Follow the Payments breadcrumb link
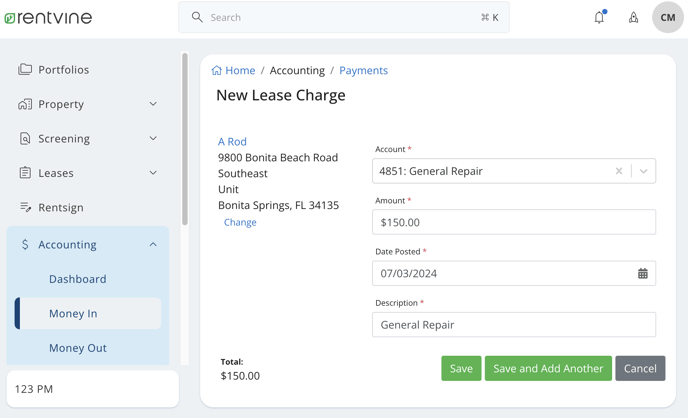The image size is (688, 418). point(363,71)
